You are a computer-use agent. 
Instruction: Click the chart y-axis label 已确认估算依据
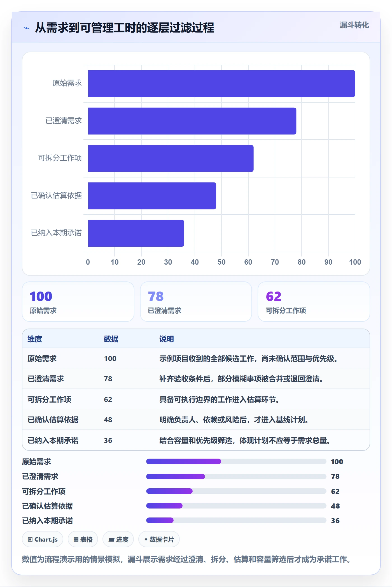coord(56,195)
